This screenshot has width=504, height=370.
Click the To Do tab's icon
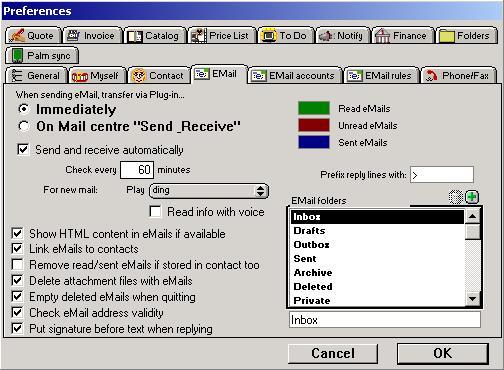pos(269,36)
